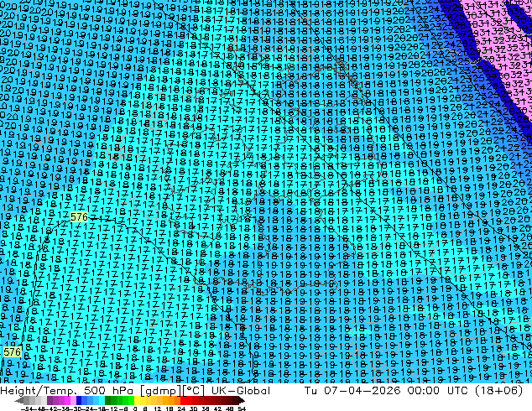532x411 pixels.
Task: Click the dark blue swatch above legend value -30
Action: click(79, 401)
